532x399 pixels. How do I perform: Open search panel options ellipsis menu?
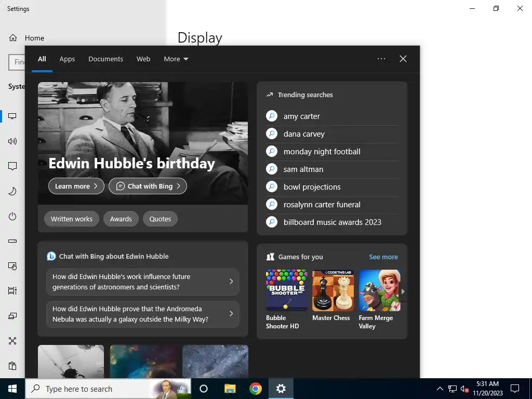tap(381, 59)
